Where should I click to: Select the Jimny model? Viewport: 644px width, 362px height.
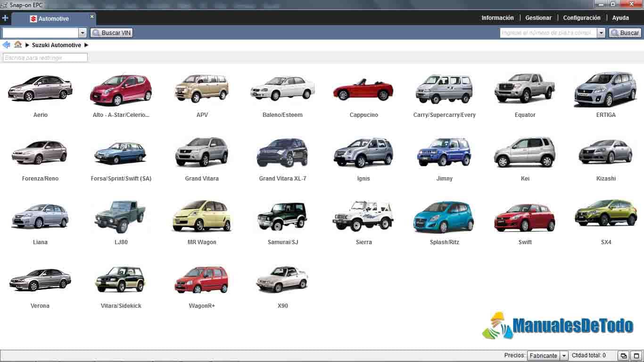pos(444,159)
